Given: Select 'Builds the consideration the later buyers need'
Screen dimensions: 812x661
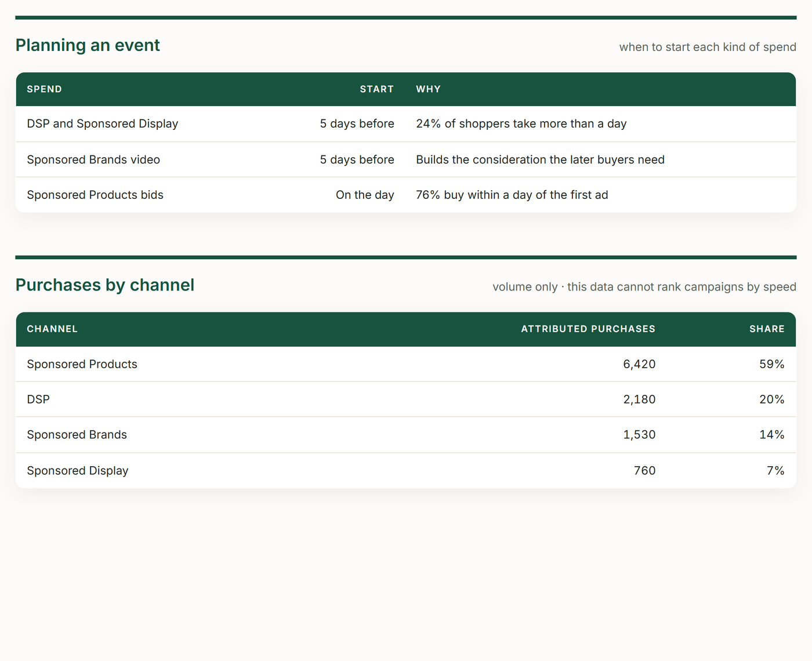Looking at the screenshot, I should coord(541,159).
